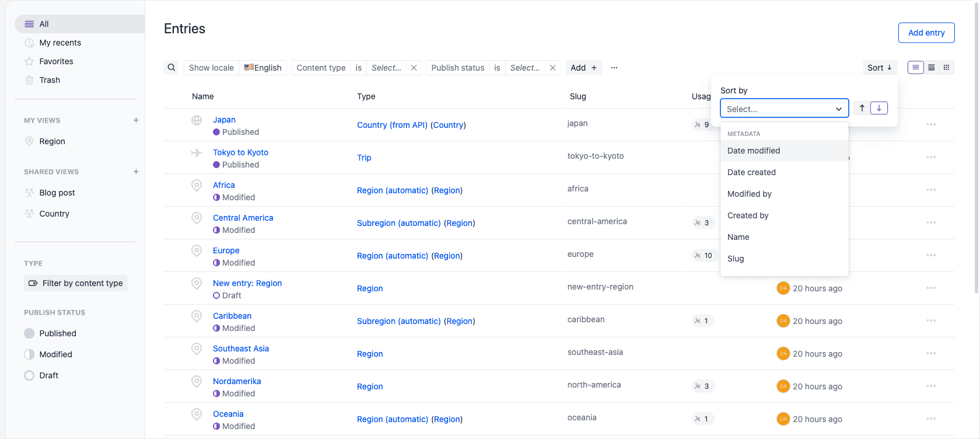Set sort direction to ascending
980x439 pixels.
[x=862, y=108]
